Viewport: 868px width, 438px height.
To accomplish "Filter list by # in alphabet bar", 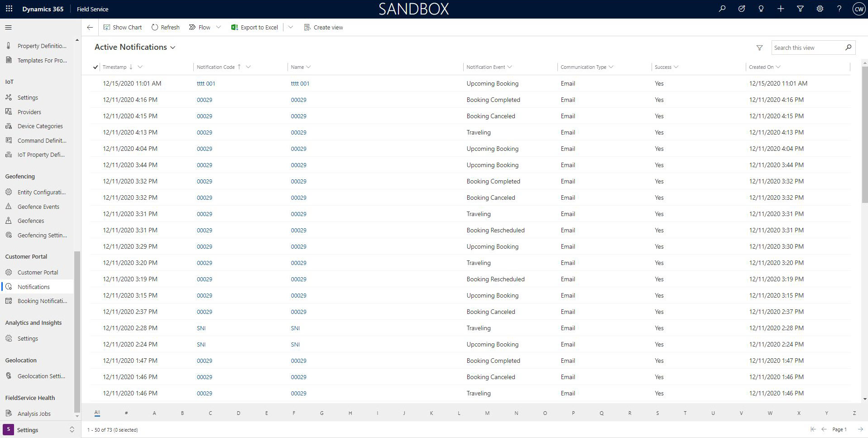I will point(126,413).
